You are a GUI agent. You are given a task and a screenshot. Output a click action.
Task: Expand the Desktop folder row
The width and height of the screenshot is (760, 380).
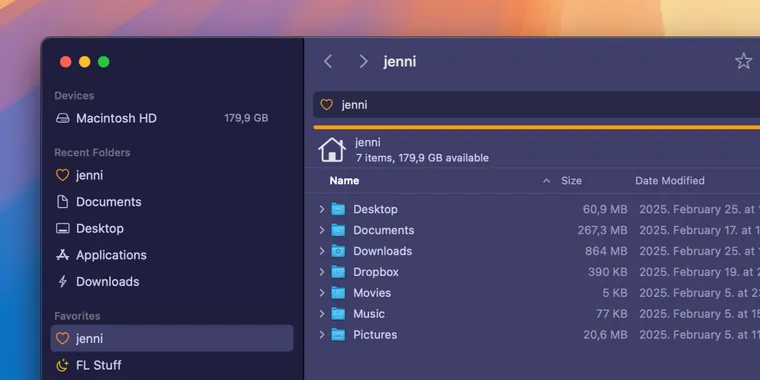click(x=321, y=209)
